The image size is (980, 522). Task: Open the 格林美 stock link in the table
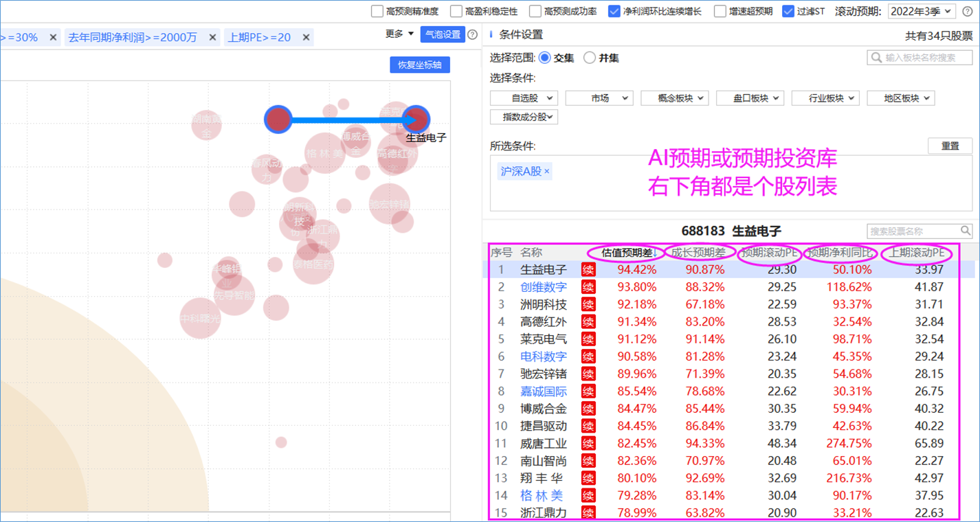(542, 495)
